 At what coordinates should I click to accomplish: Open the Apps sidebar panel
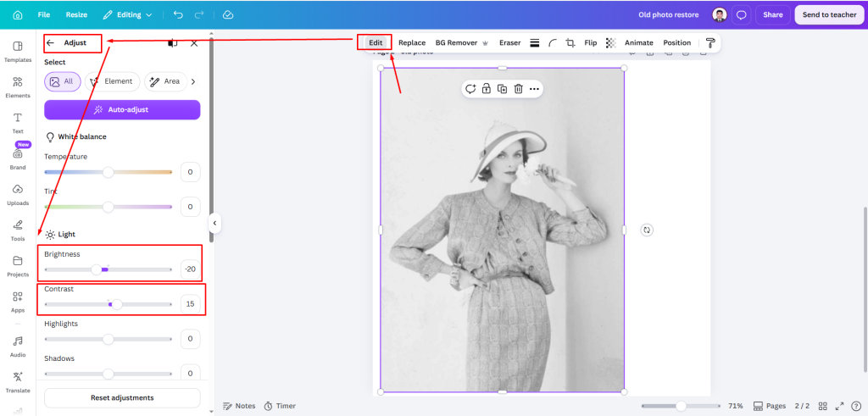point(18,302)
